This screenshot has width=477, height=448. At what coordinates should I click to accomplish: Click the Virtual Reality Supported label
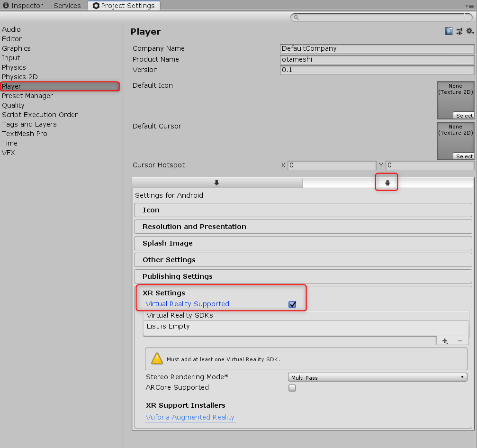point(188,304)
